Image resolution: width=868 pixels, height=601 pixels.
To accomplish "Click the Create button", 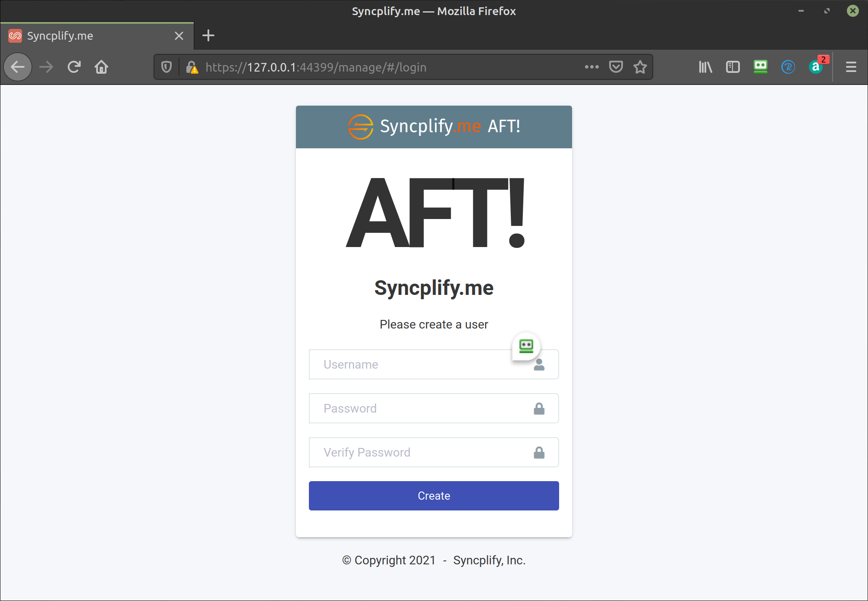I will pos(434,496).
